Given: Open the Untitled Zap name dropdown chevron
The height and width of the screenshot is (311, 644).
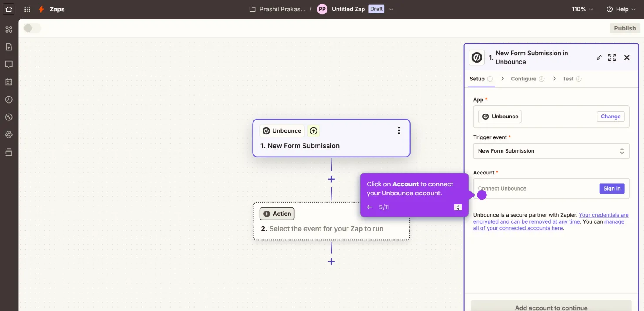Looking at the screenshot, I should 391,10.
